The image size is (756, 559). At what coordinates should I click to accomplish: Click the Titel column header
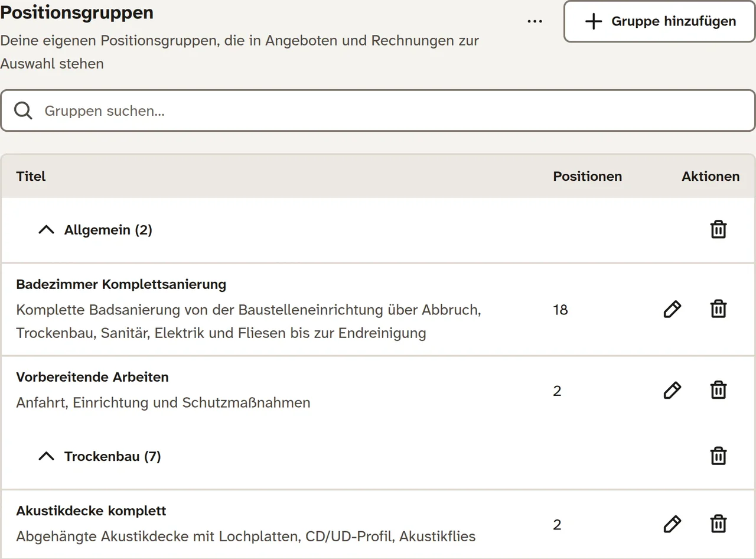(x=31, y=176)
